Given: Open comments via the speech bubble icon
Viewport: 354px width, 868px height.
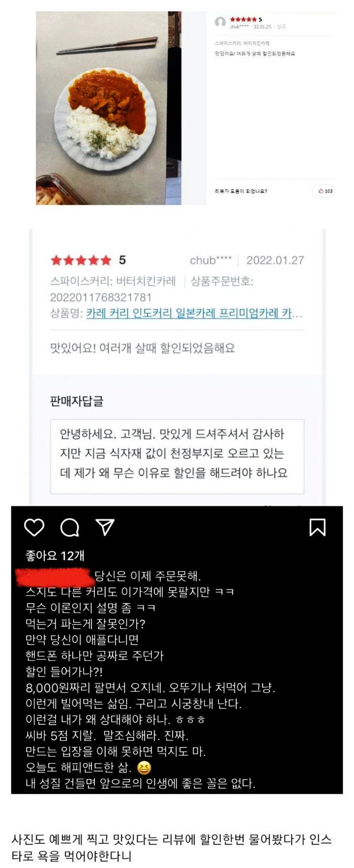Looking at the screenshot, I should [x=70, y=527].
